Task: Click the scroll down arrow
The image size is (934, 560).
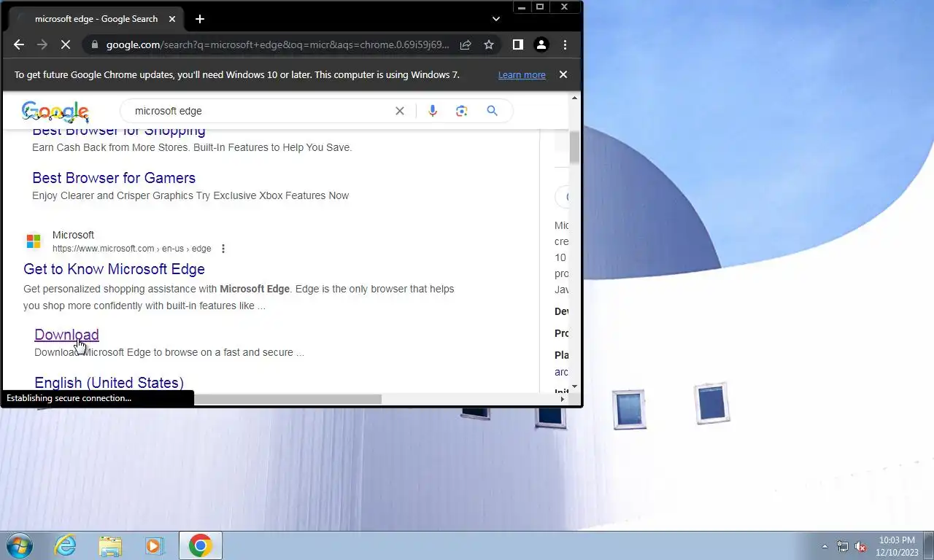Action: coord(574,386)
